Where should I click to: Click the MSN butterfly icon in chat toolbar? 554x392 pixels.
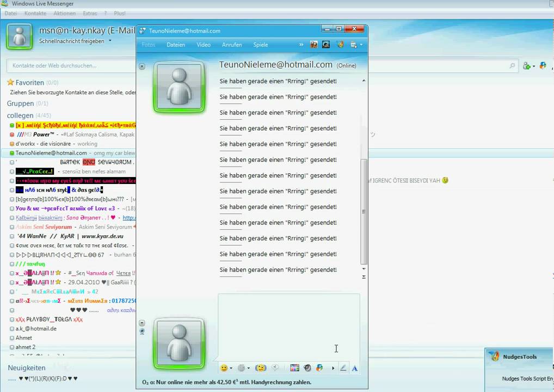(x=319, y=368)
